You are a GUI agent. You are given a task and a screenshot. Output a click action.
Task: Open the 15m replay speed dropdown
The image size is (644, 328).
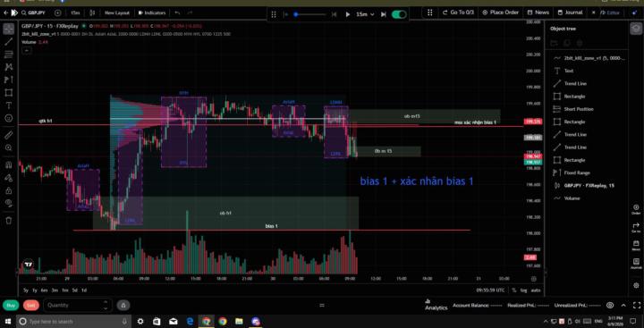pos(365,14)
